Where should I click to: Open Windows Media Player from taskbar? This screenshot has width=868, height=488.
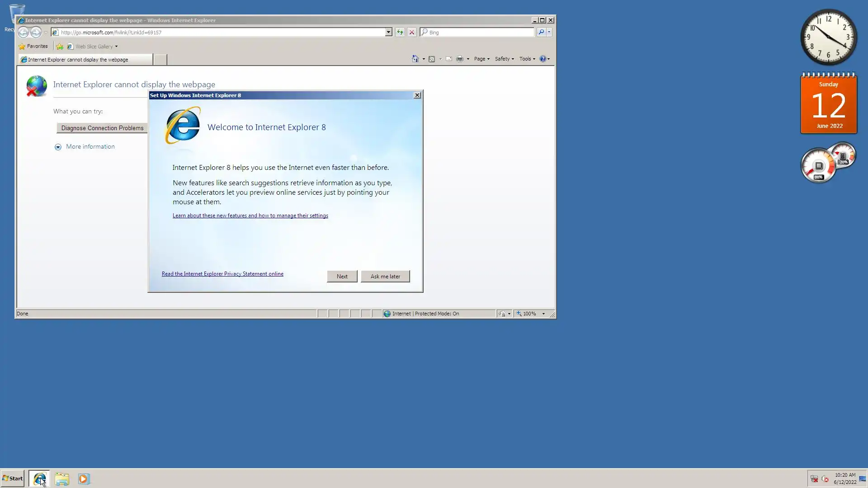click(84, 479)
